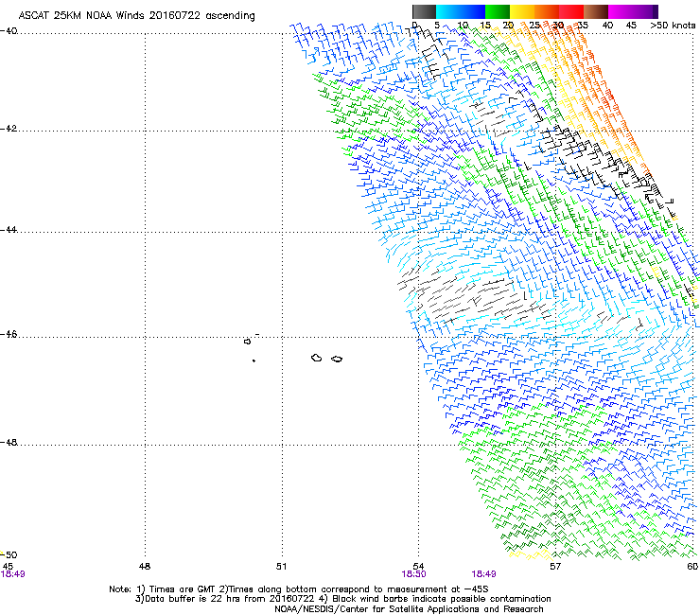
Task: Click the 'NOAA/NESDIS/Center for Satellite Applications and Research' credit
Action: (409, 609)
